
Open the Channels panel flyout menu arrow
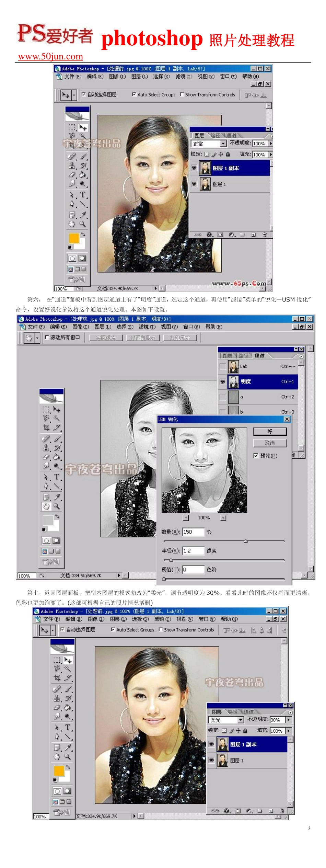tap(301, 356)
